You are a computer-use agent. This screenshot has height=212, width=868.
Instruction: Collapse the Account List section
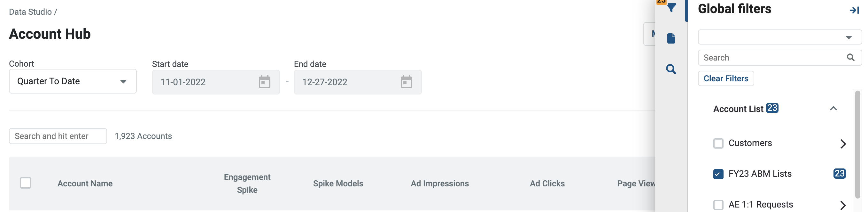point(833,108)
